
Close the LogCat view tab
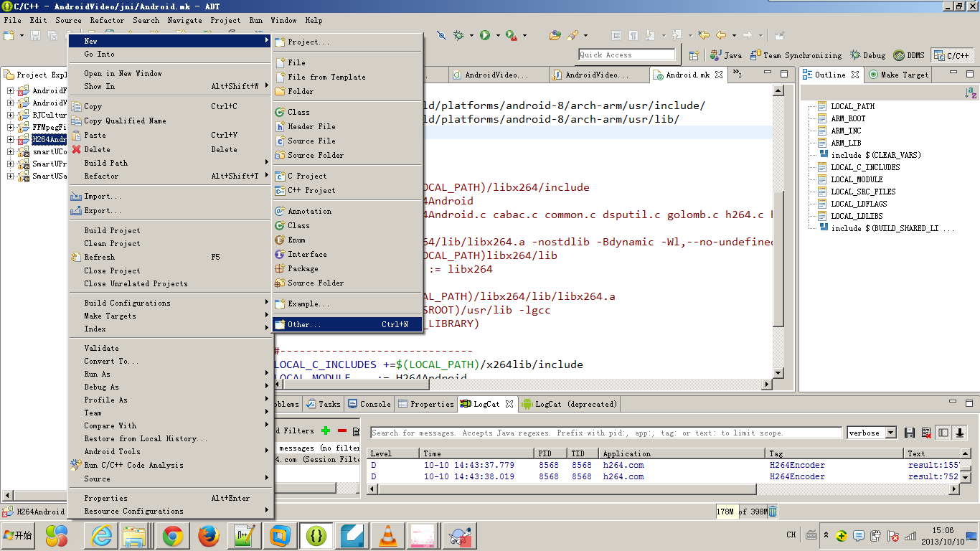click(x=509, y=404)
